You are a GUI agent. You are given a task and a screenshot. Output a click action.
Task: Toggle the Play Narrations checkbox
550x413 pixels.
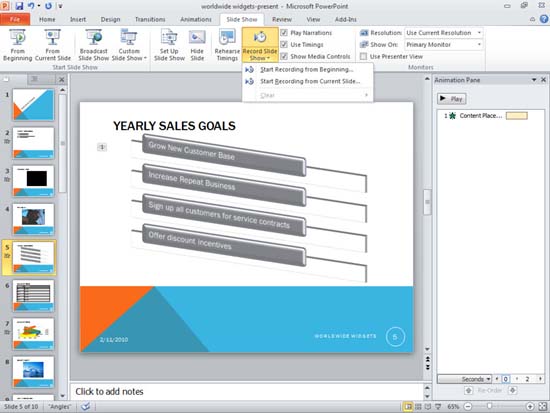[x=284, y=33]
